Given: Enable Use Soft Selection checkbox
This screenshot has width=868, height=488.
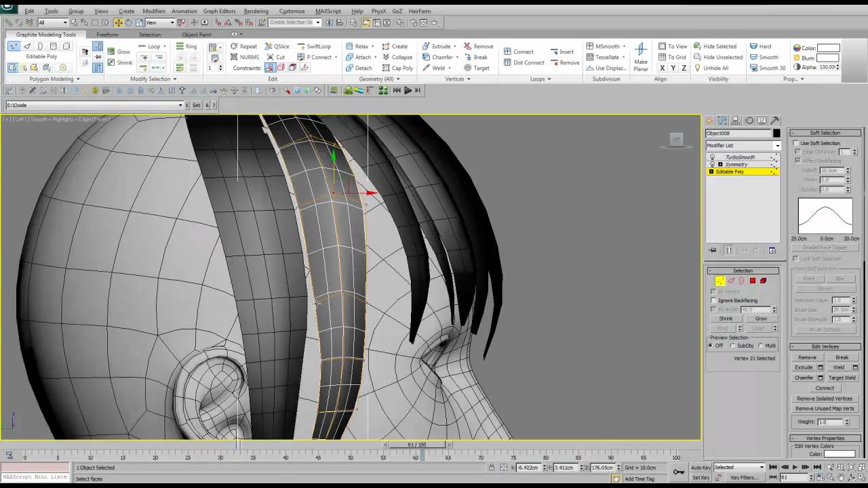Looking at the screenshot, I should pyautogui.click(x=797, y=143).
